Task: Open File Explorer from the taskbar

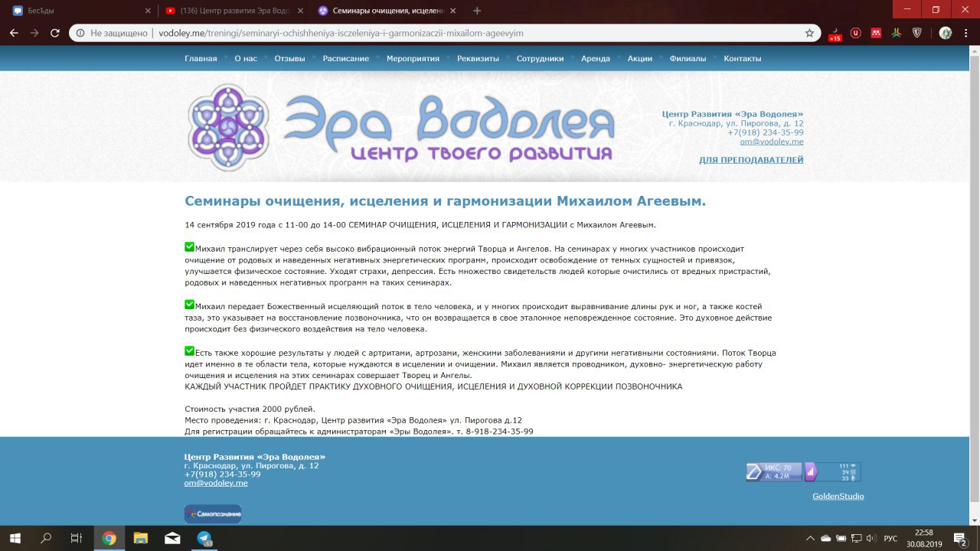Action: click(x=140, y=538)
